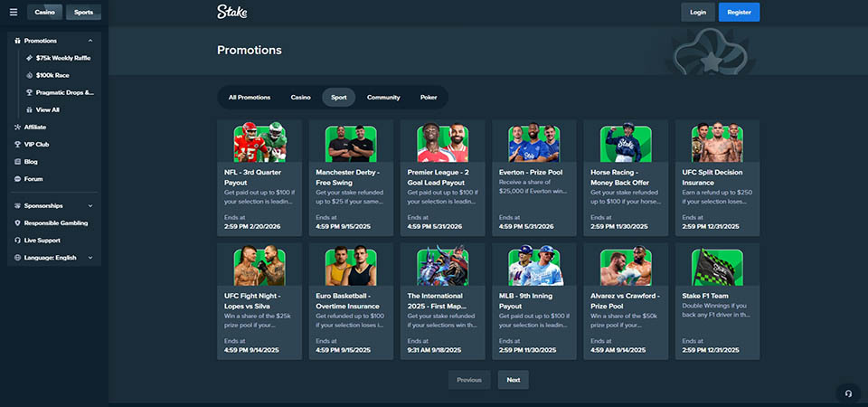Click the Responsible Gambling shield icon

tap(18, 223)
